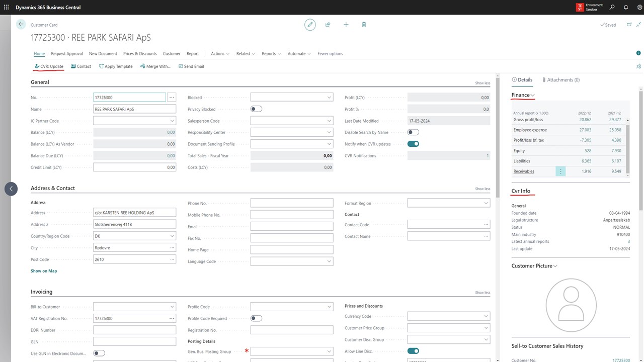
Task: Toggle the Privacy Blocked switch
Action: 256,109
